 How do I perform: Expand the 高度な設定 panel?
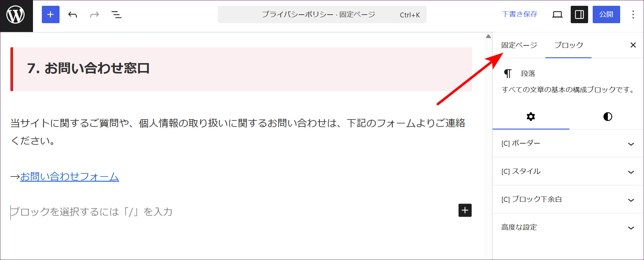point(568,227)
